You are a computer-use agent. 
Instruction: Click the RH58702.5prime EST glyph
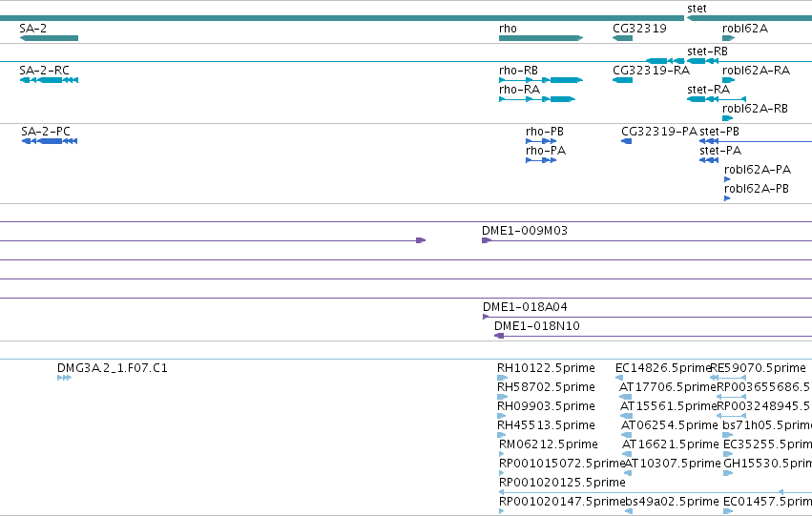tap(502, 397)
